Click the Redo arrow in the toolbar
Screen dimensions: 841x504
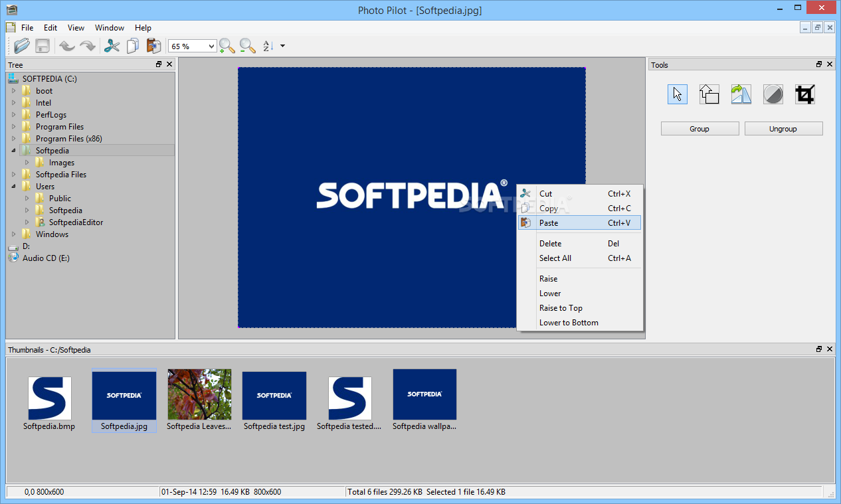click(x=87, y=46)
